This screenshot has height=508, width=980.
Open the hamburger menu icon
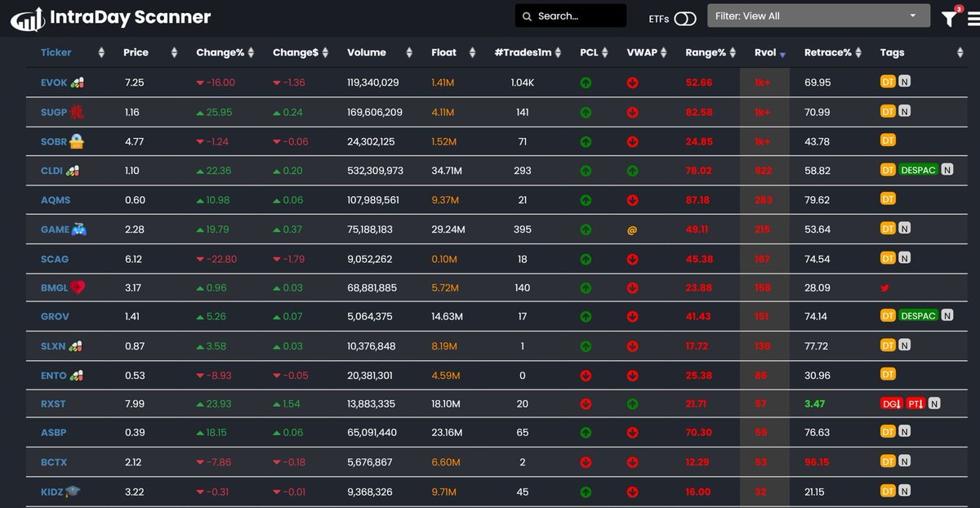[973, 18]
